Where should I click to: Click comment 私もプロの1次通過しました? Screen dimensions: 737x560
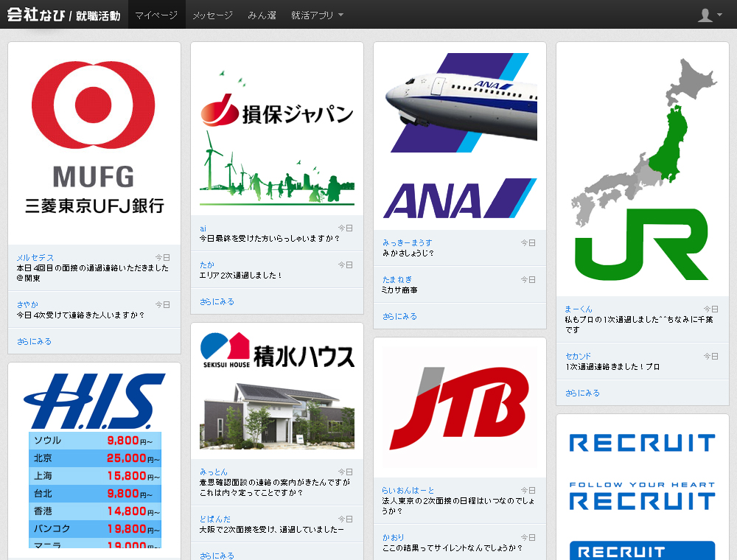click(x=639, y=324)
